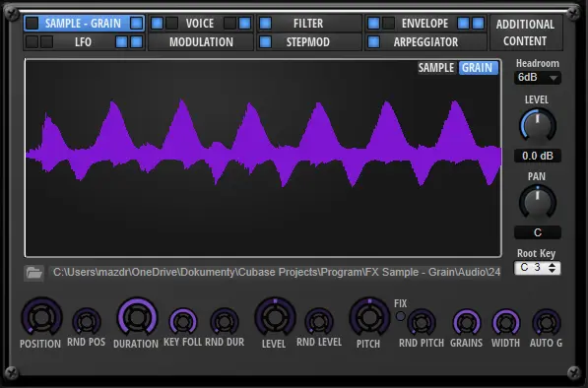The image size is (588, 388).
Task: Click the WIDTH knob
Action: pyautogui.click(x=506, y=322)
